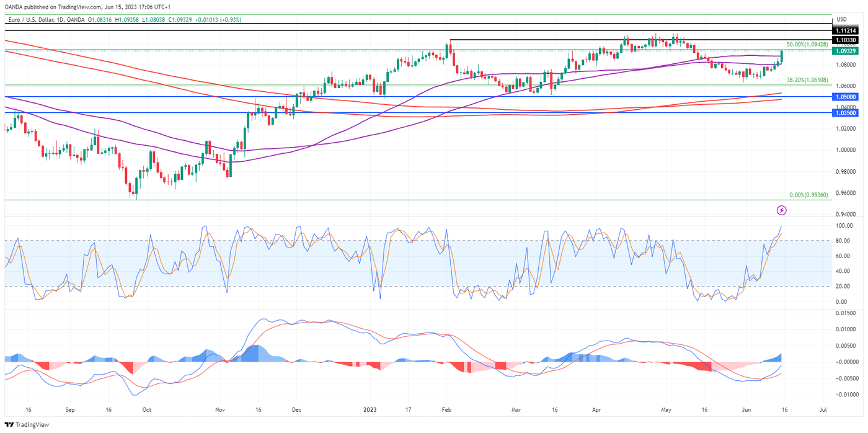This screenshot has height=433, width=868.
Task: Click the Nov label on time axis
Action: [x=219, y=410]
